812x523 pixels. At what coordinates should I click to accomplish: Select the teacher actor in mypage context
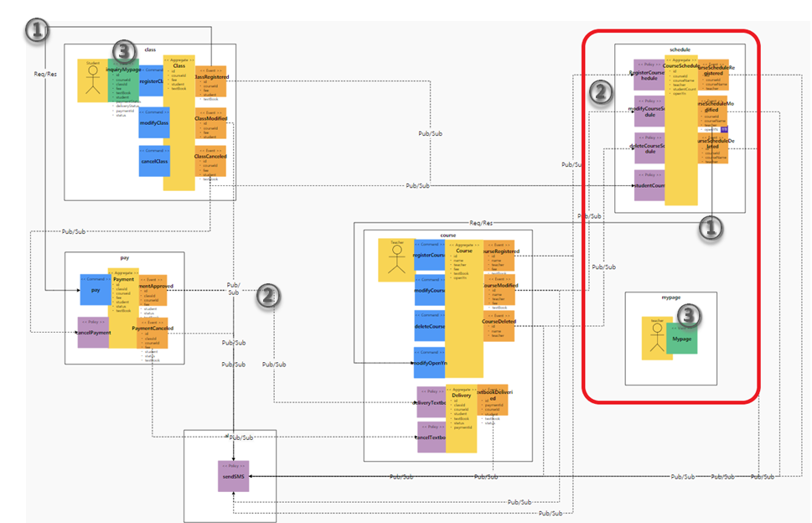(657, 338)
